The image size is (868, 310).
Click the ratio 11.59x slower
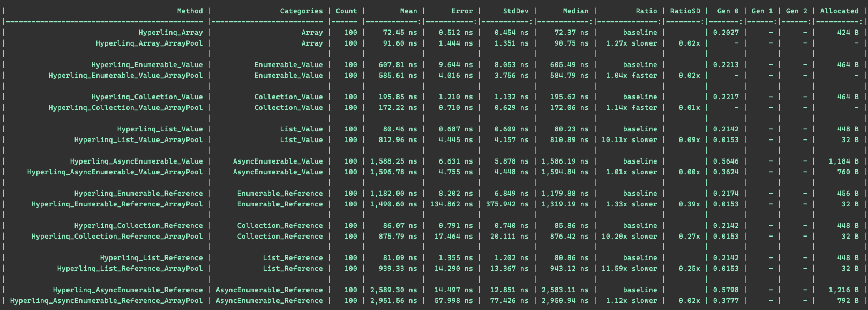[x=630, y=268]
